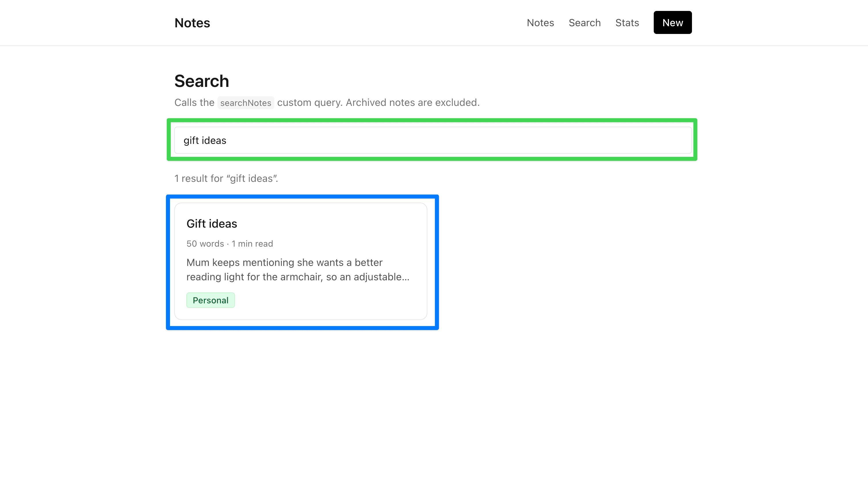868x495 pixels.
Task: Click the 50 words read-time line
Action: (230, 244)
